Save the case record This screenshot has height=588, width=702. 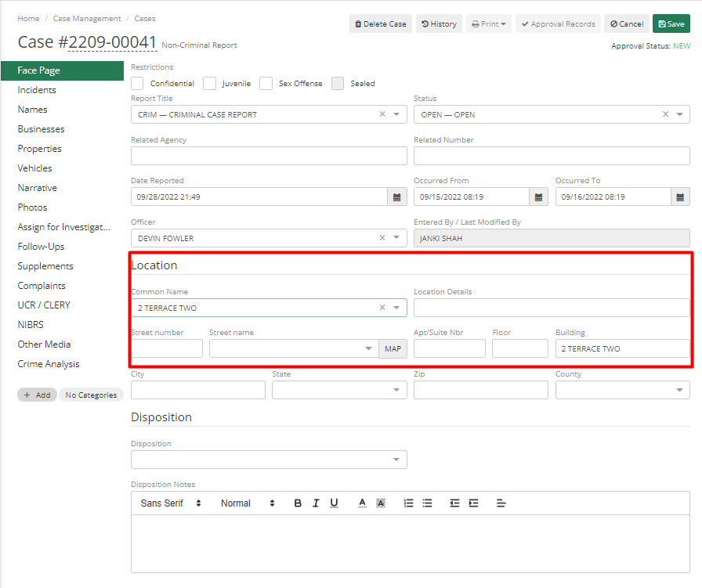[671, 23]
